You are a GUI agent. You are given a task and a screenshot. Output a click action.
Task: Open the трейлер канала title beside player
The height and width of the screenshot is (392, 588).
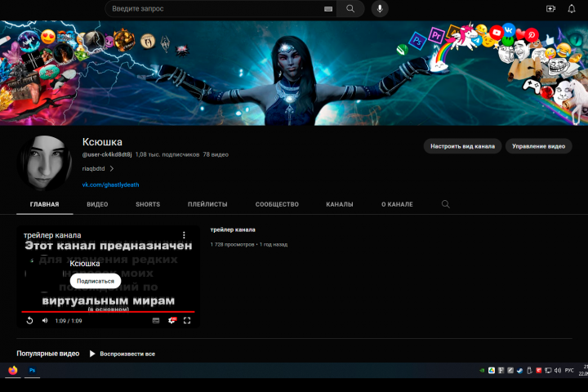[x=233, y=229]
